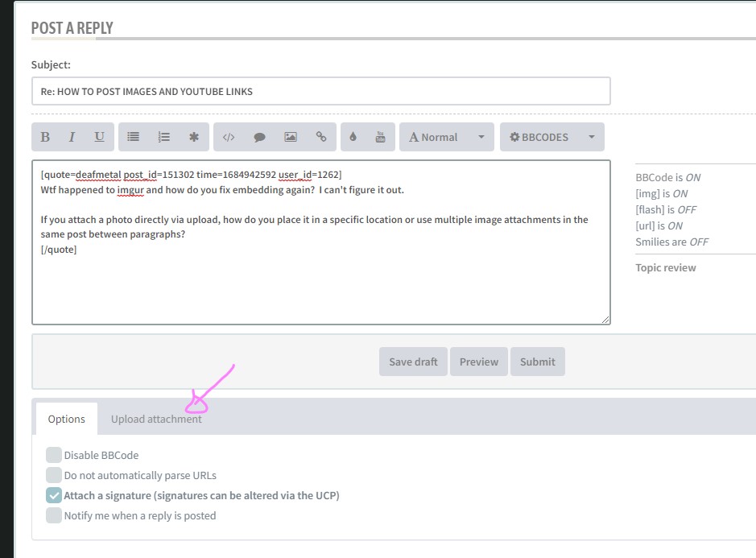Submit the reply

537,361
